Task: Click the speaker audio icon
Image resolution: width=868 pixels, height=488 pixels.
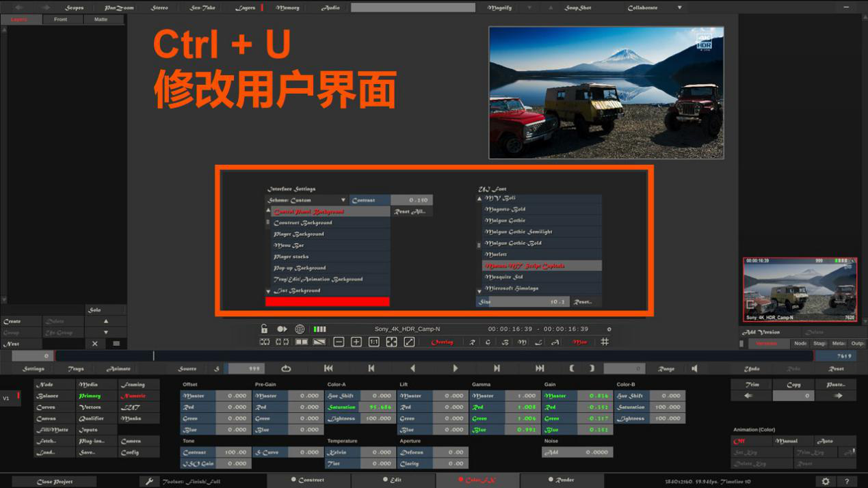Action: [x=694, y=368]
